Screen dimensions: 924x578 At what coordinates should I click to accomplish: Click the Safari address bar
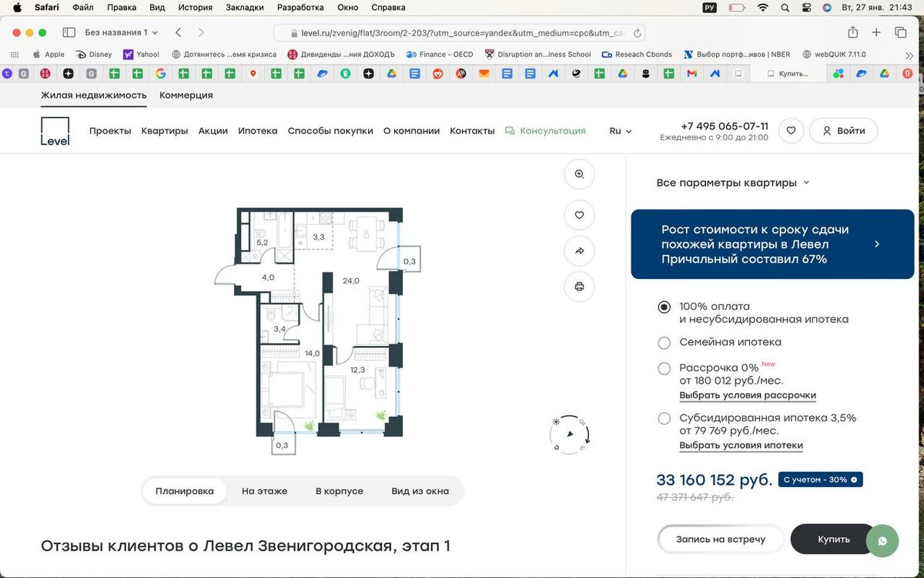coord(460,33)
